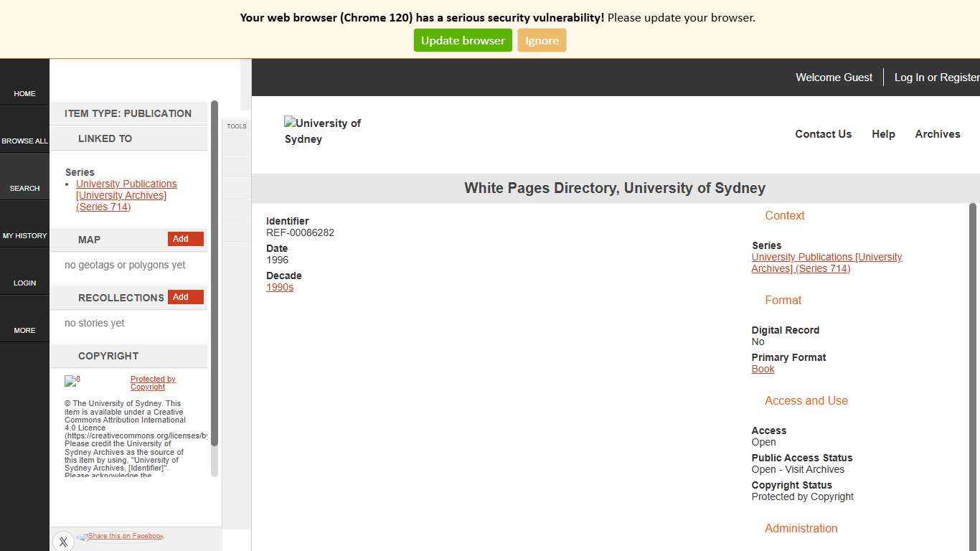Open the Archives menu item
980x551 pixels.
tap(938, 134)
